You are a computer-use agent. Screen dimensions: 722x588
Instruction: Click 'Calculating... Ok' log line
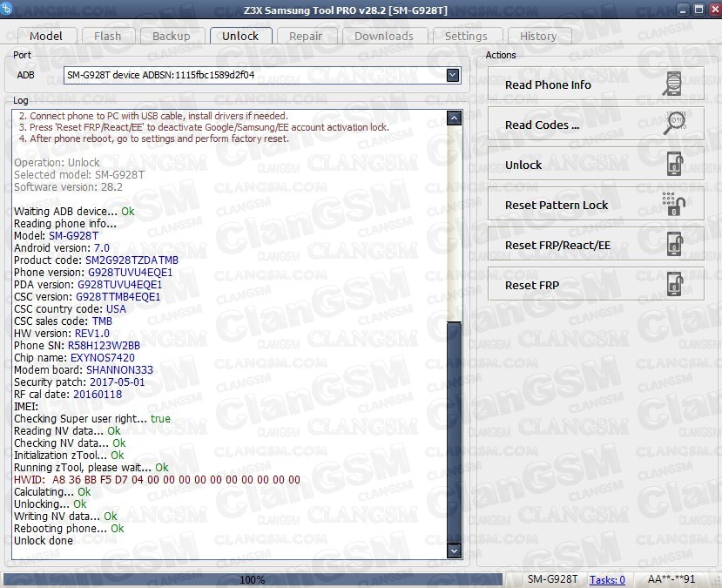[x=52, y=492]
